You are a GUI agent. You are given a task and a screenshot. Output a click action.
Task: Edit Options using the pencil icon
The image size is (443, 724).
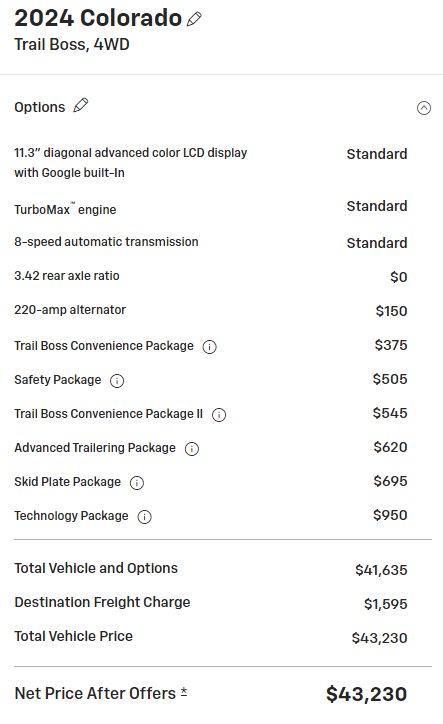tap(81, 105)
